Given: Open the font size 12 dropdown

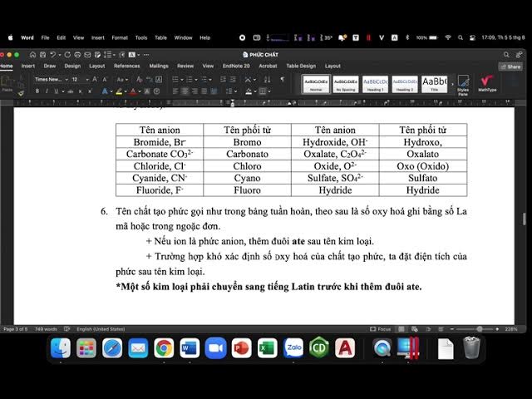Looking at the screenshot, I should 87,80.
